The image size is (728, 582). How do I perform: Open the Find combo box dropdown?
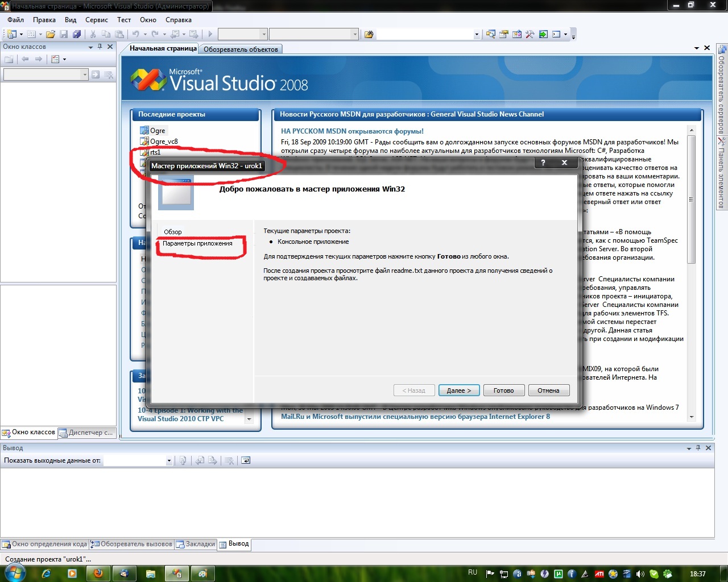(477, 34)
